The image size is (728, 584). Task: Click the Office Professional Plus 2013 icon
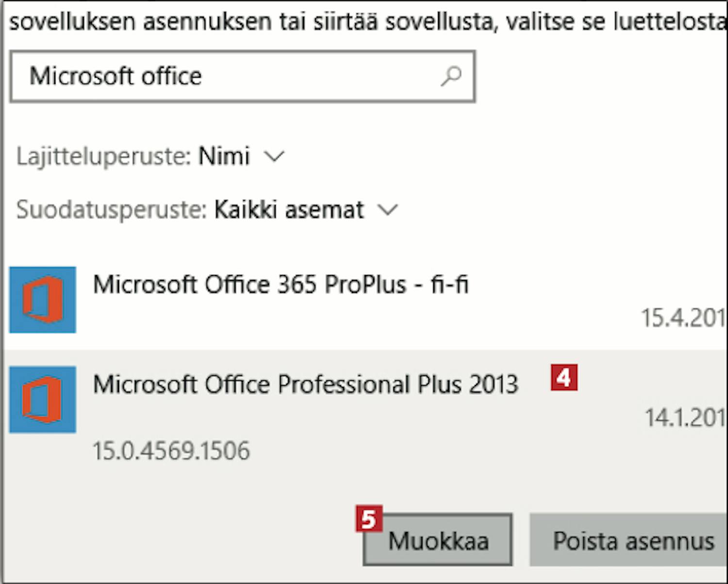coord(43,399)
